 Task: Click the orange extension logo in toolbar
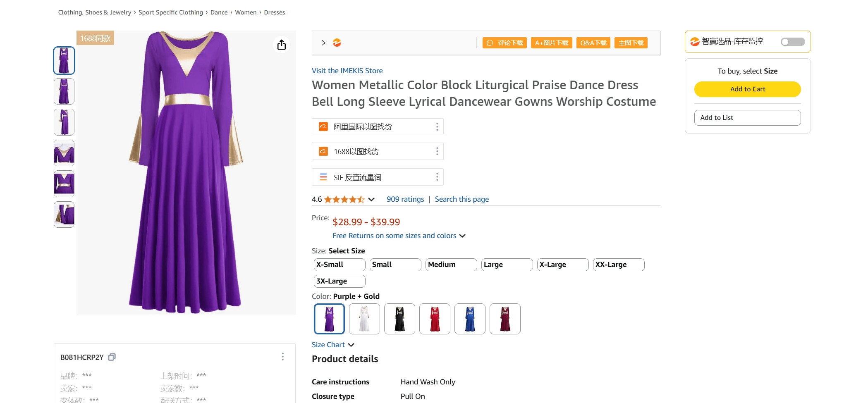click(x=337, y=43)
